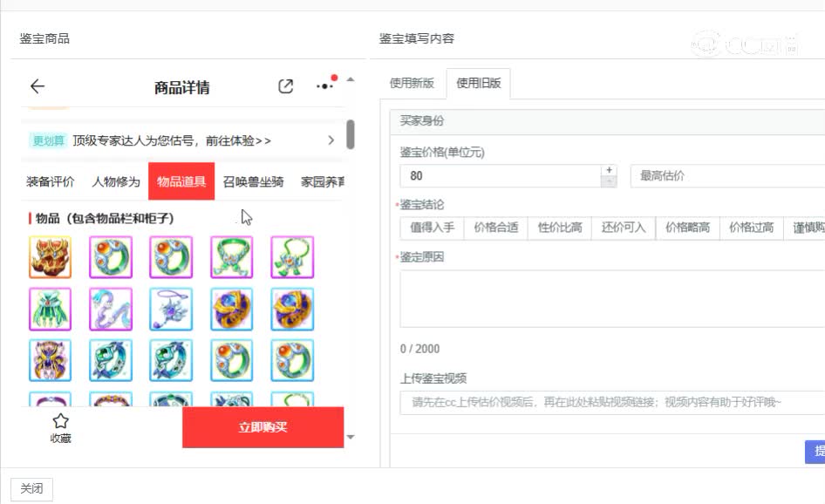
Task: Click the 鉴宝商品 panel title
Action: [44, 38]
